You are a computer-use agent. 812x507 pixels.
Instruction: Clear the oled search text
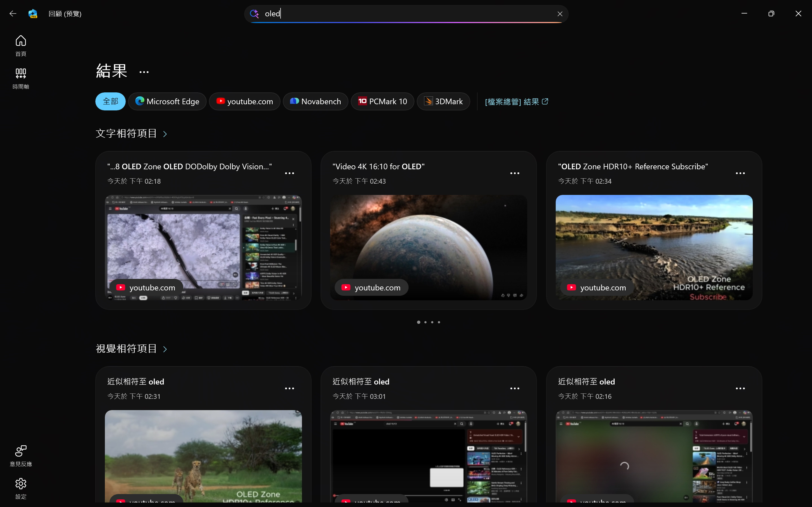560,14
